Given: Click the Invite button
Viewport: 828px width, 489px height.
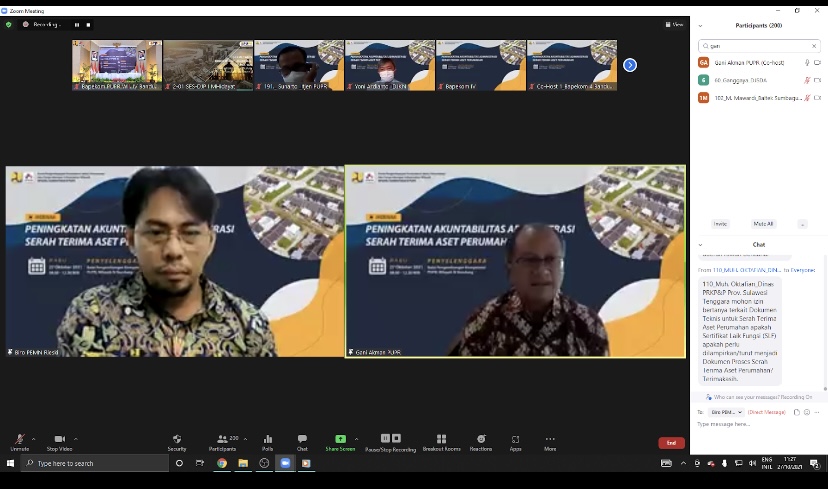Looking at the screenshot, I should coord(720,224).
